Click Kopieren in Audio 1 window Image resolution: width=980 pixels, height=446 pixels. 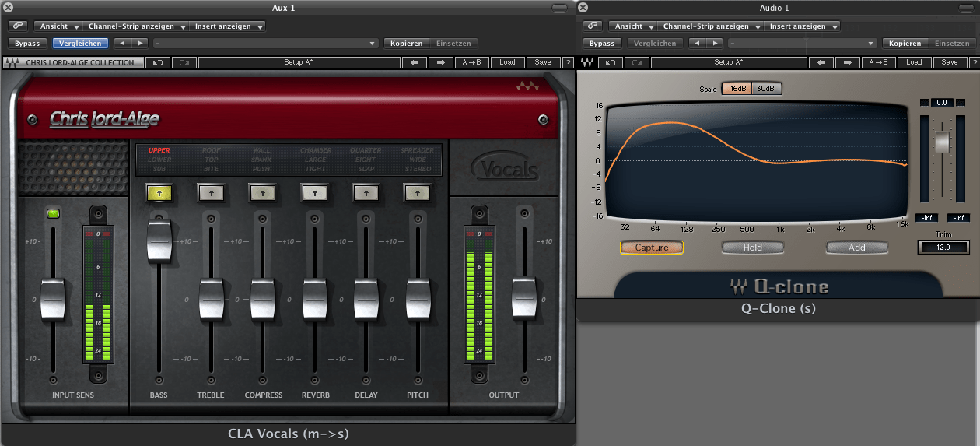pyautogui.click(x=905, y=44)
